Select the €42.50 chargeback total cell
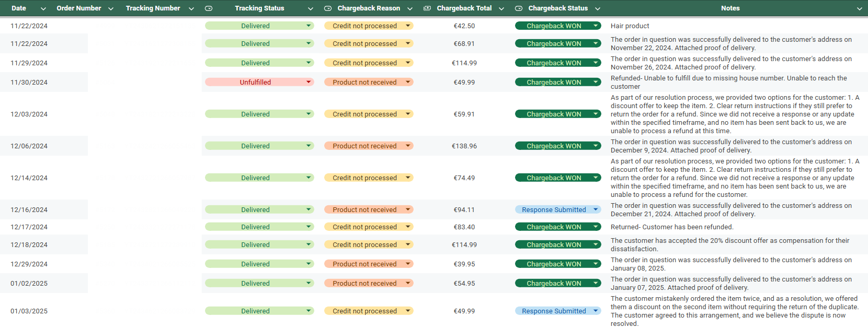This screenshot has width=868, height=328. coord(464,26)
